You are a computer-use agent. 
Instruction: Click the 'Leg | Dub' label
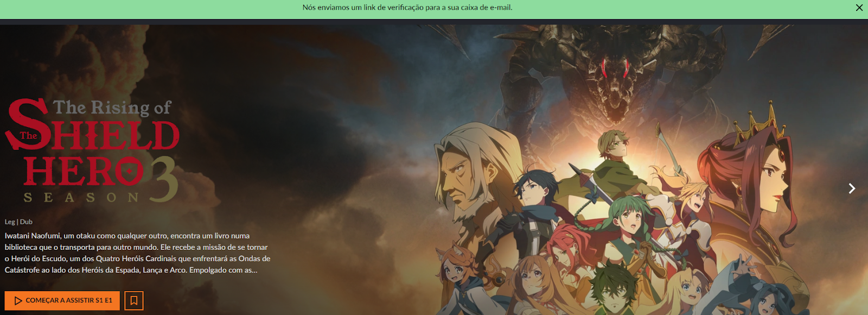(18, 222)
